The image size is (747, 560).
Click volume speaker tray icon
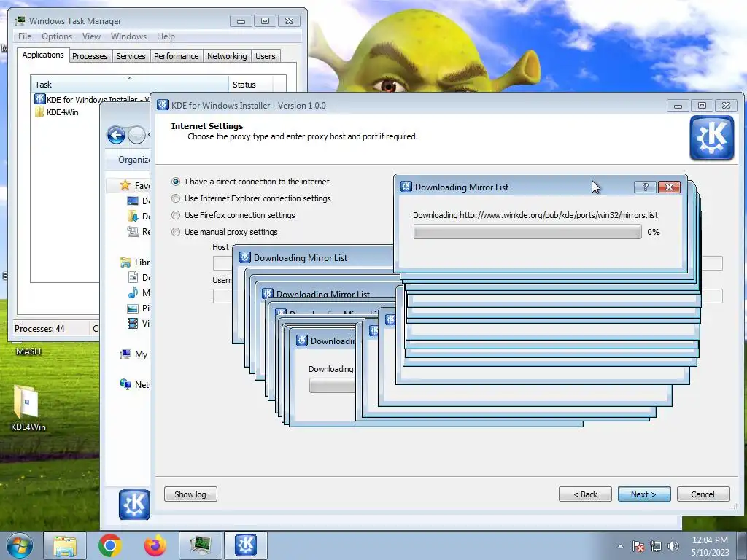point(673,546)
